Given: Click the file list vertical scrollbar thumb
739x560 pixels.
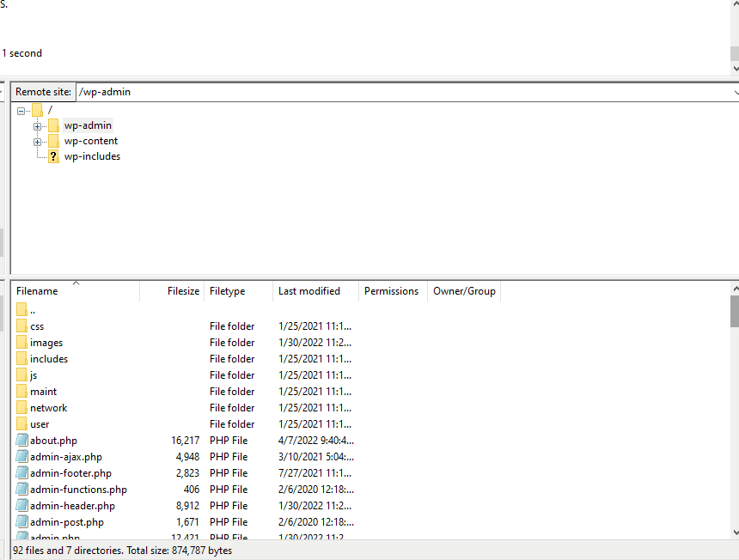Looking at the screenshot, I should pyautogui.click(x=735, y=311).
